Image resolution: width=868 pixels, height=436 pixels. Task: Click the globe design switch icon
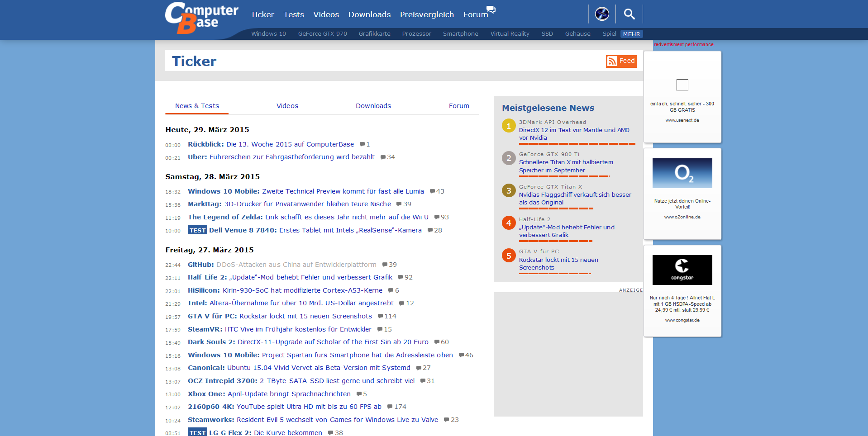point(602,14)
